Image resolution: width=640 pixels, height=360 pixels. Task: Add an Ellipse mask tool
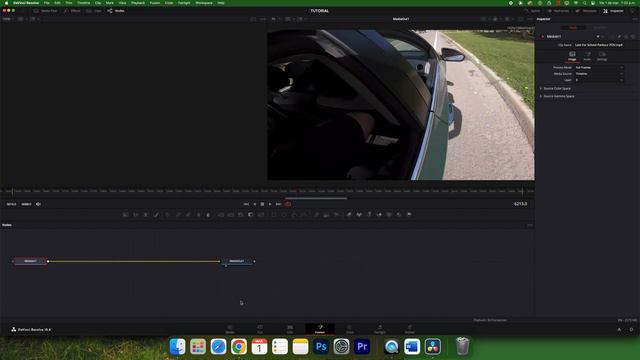pos(284,214)
